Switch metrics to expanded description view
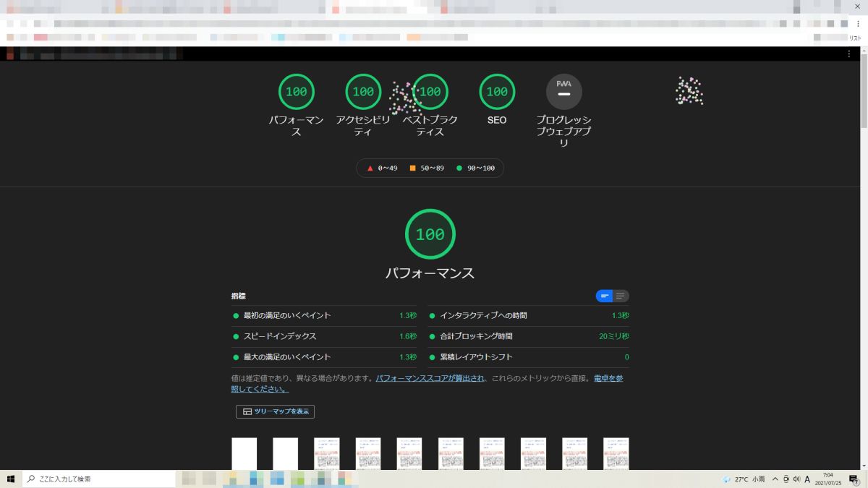The height and width of the screenshot is (488, 868). tap(621, 296)
